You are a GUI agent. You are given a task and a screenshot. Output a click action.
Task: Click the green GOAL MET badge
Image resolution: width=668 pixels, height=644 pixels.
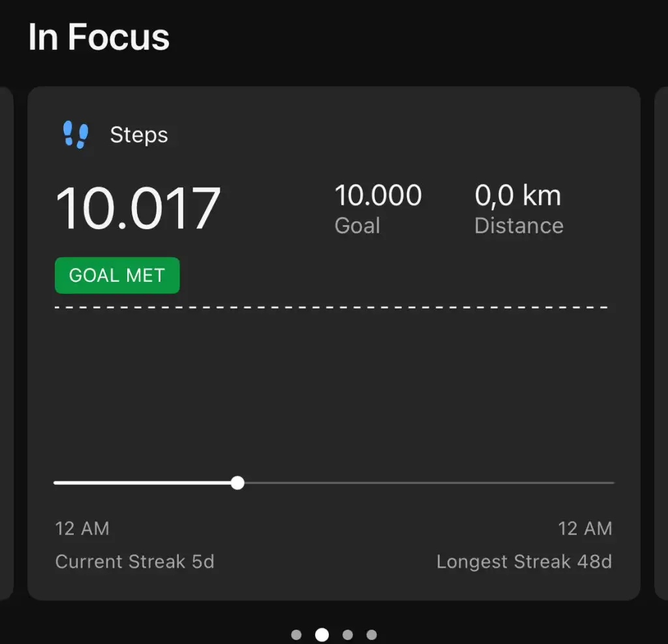click(117, 275)
